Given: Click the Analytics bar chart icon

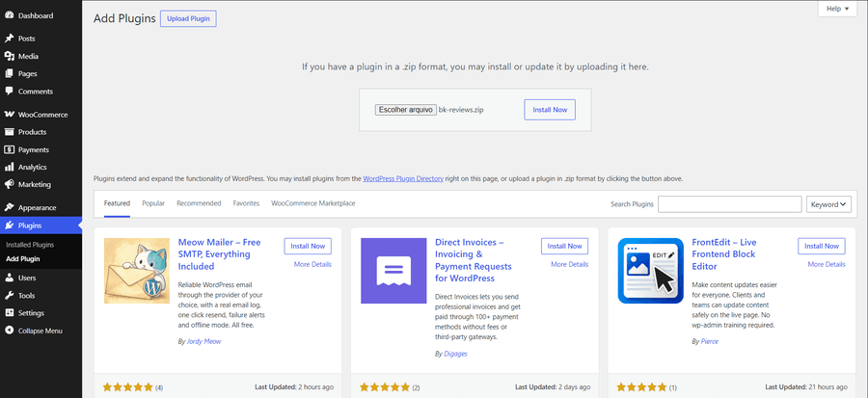Looking at the screenshot, I should point(9,167).
